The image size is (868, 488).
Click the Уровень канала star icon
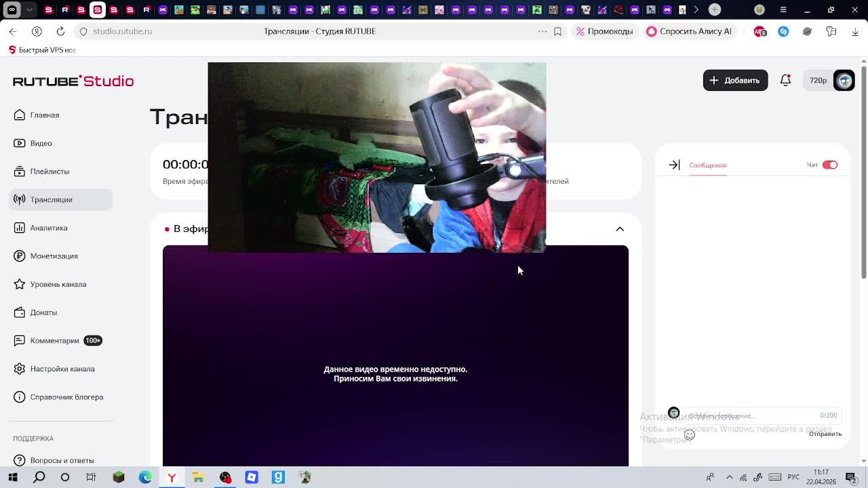tap(20, 284)
